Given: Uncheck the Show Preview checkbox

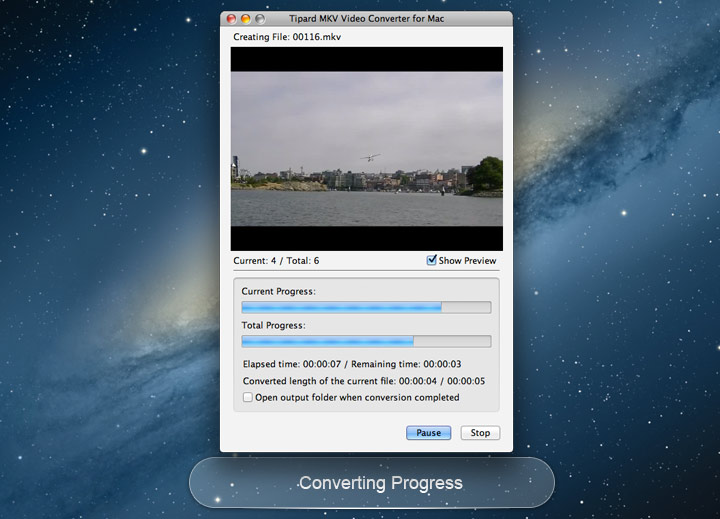Looking at the screenshot, I should pyautogui.click(x=431, y=260).
